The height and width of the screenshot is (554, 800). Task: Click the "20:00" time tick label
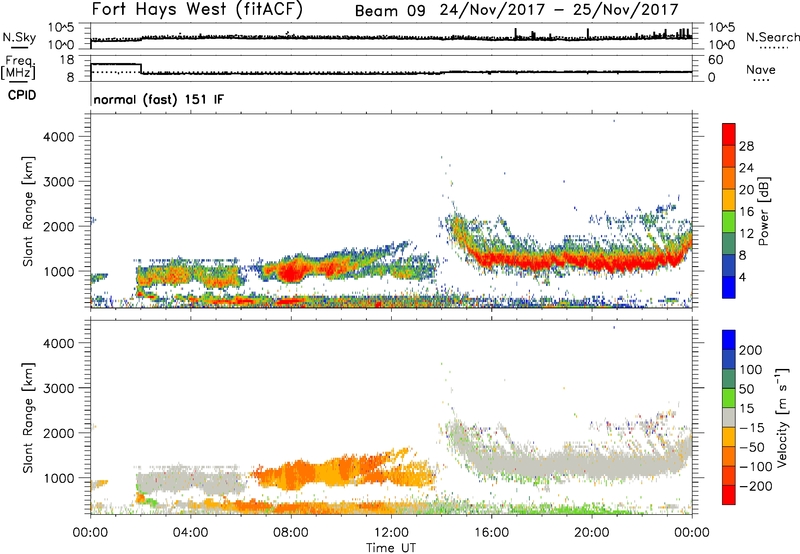tap(592, 533)
